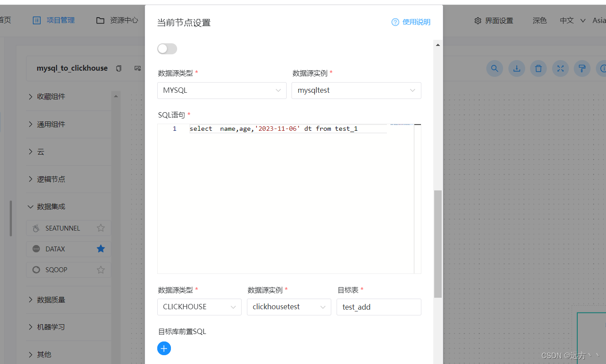606x364 pixels.
Task: Click the chart preview icon beside the workflow name
Action: pyautogui.click(x=137, y=68)
